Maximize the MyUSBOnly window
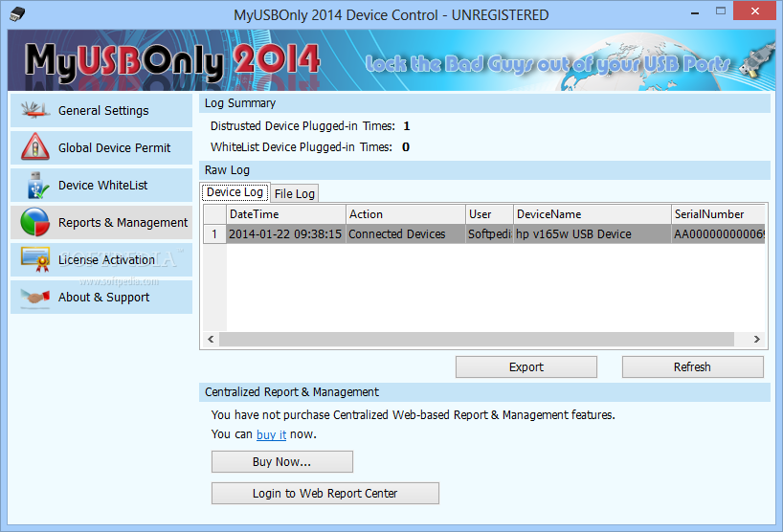 [x=720, y=11]
